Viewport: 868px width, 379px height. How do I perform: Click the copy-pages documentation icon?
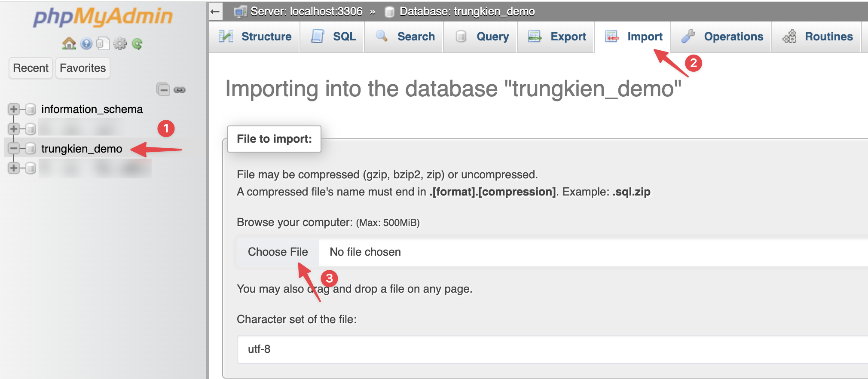pyautogui.click(x=103, y=43)
